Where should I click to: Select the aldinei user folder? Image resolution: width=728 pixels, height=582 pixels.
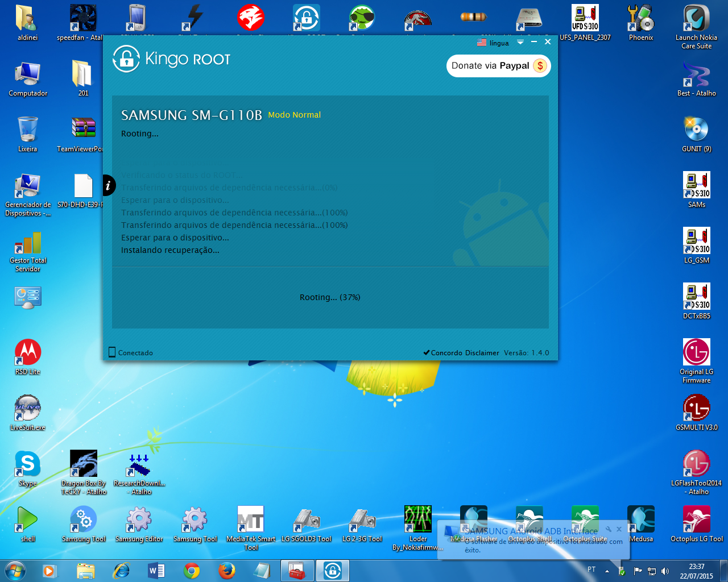[x=28, y=23]
